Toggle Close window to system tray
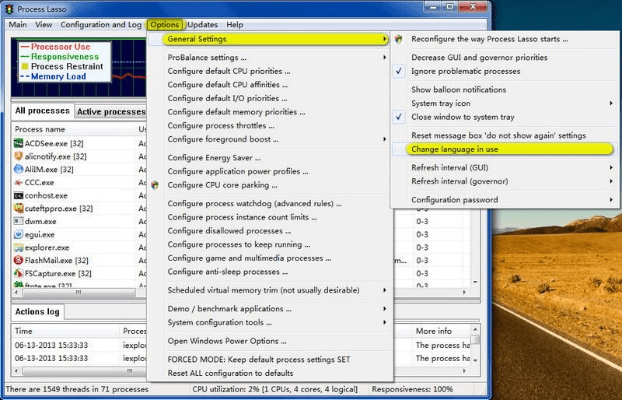This screenshot has width=622, height=400. tap(461, 116)
